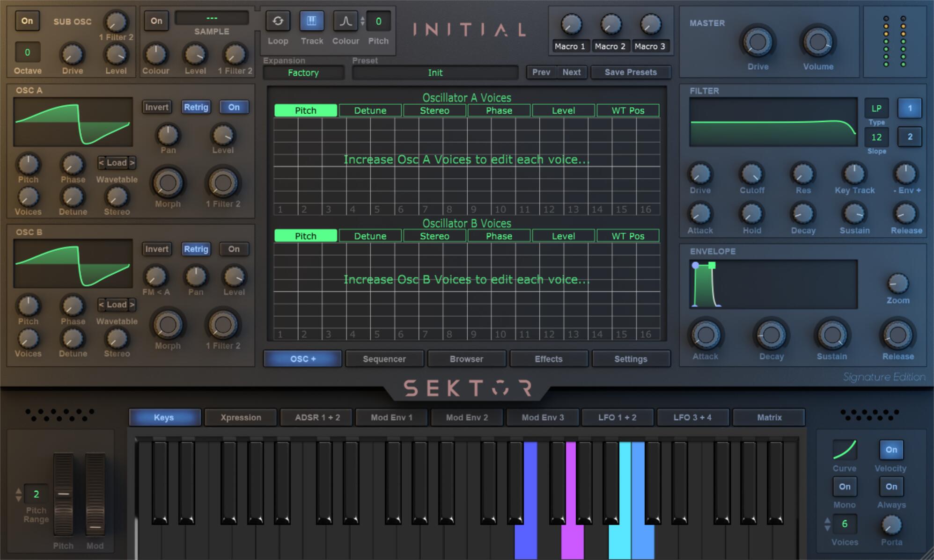Image resolution: width=934 pixels, height=560 pixels.
Task: Click the Filter Key Track knob
Action: (x=854, y=174)
